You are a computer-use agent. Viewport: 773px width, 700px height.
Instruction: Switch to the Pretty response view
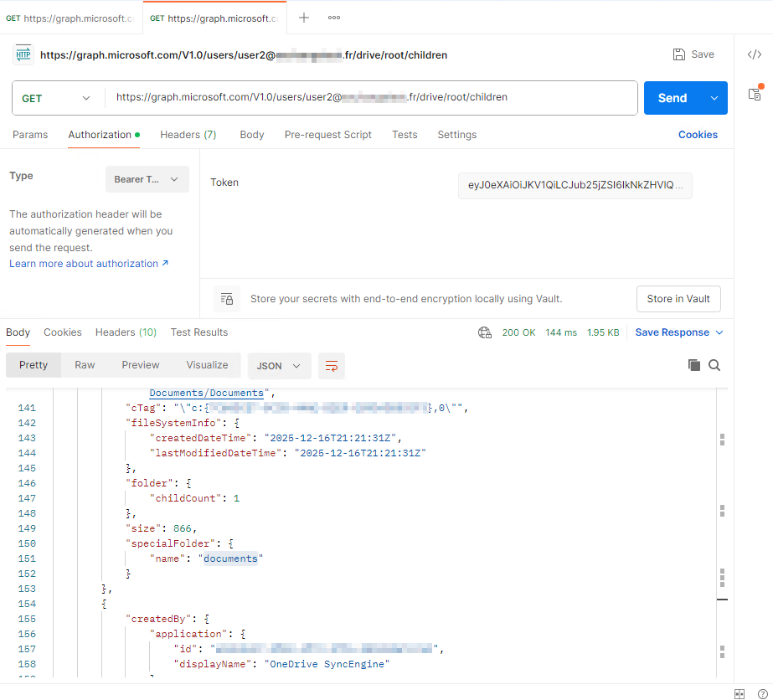(33, 364)
